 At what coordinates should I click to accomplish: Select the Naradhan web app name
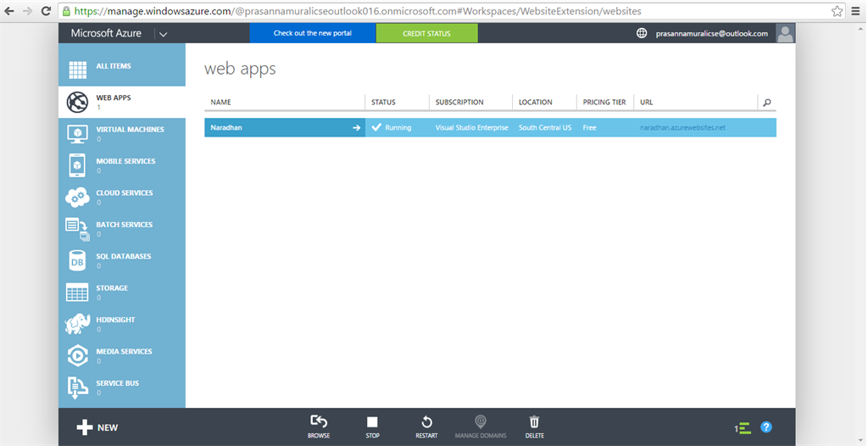pos(226,127)
